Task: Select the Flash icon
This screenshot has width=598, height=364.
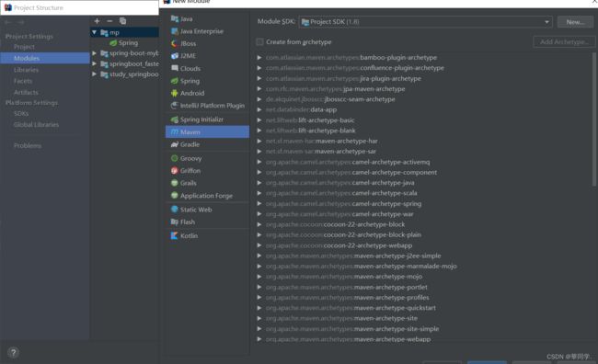Action: (x=175, y=222)
